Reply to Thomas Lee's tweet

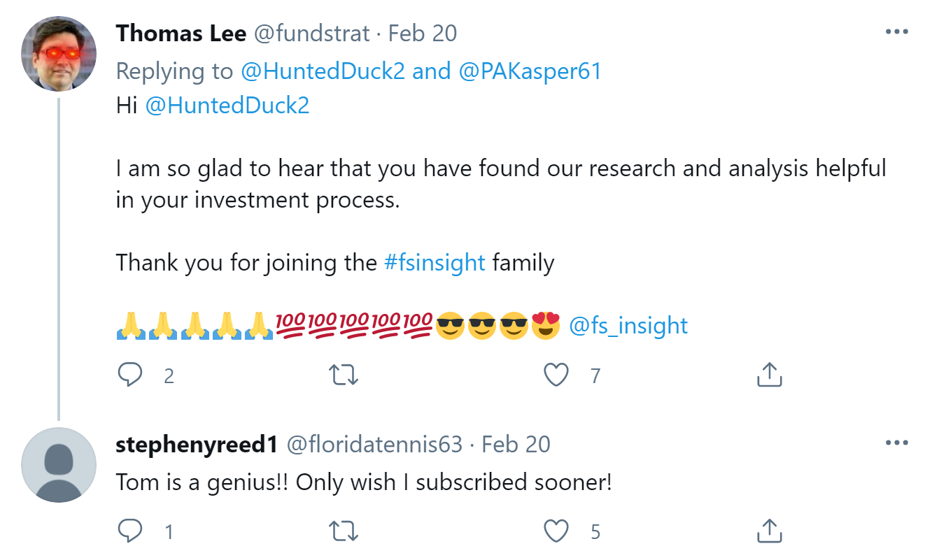click(130, 375)
